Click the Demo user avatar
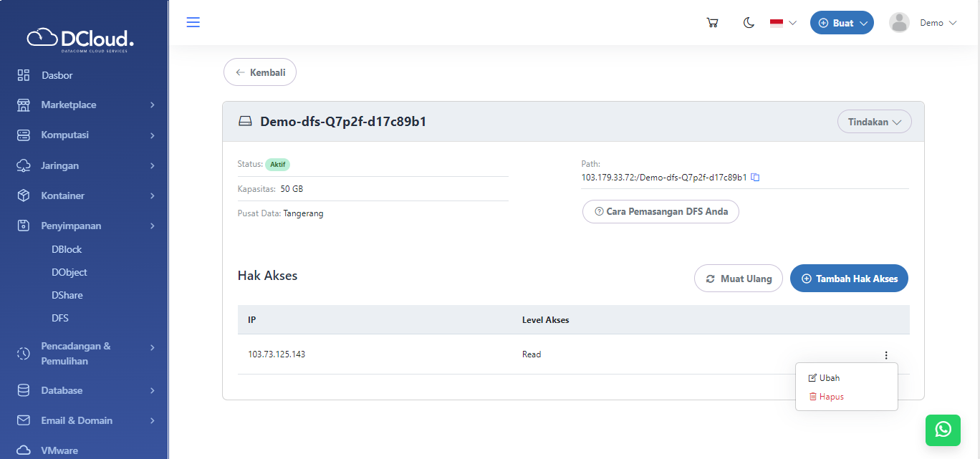The image size is (980, 459). point(899,23)
